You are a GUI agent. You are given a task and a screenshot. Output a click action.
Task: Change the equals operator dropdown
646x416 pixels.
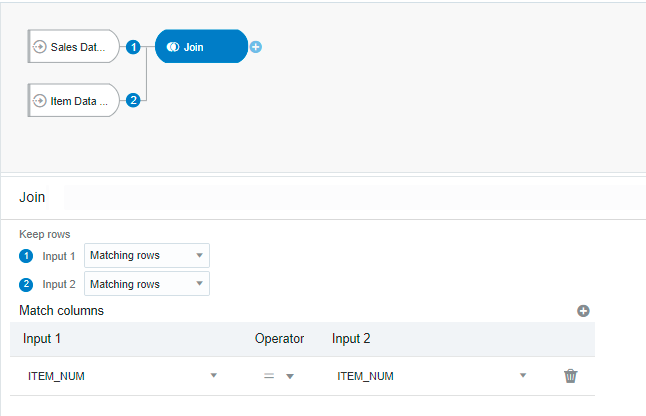[279, 376]
